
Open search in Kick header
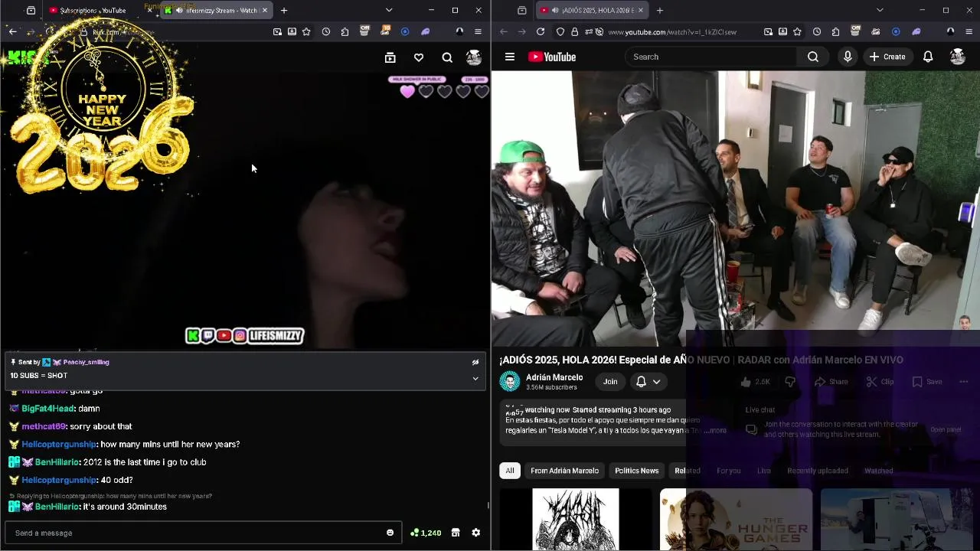[x=447, y=57]
